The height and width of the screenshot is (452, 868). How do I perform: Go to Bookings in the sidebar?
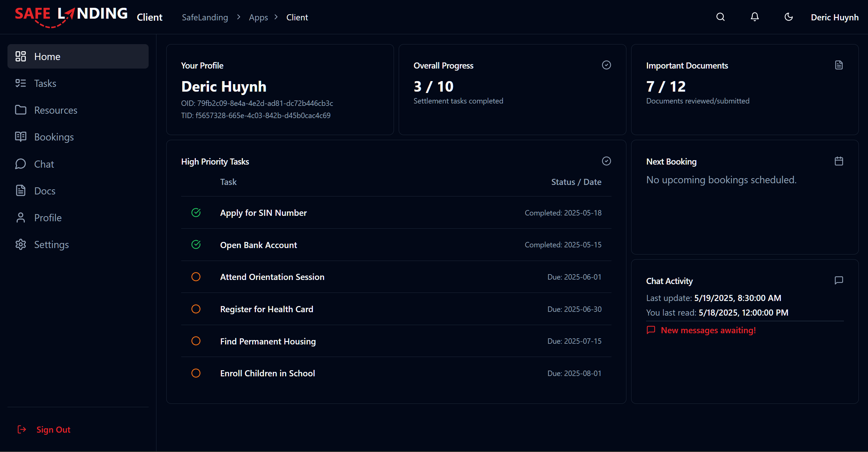click(x=54, y=137)
